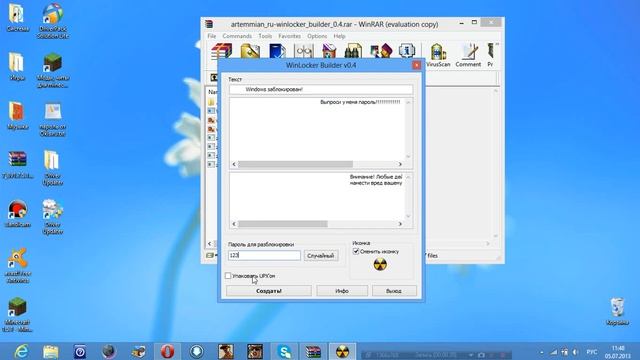The image size is (640, 360).
Task: Click the Delete icon in WinRAR toolbar
Action: click(329, 51)
